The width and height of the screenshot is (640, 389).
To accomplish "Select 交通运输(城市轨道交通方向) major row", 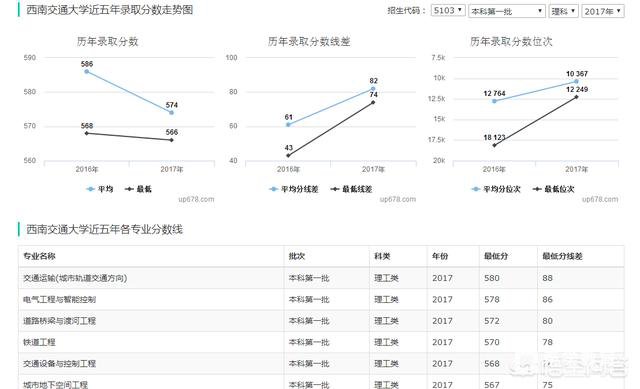I will pos(321,278).
